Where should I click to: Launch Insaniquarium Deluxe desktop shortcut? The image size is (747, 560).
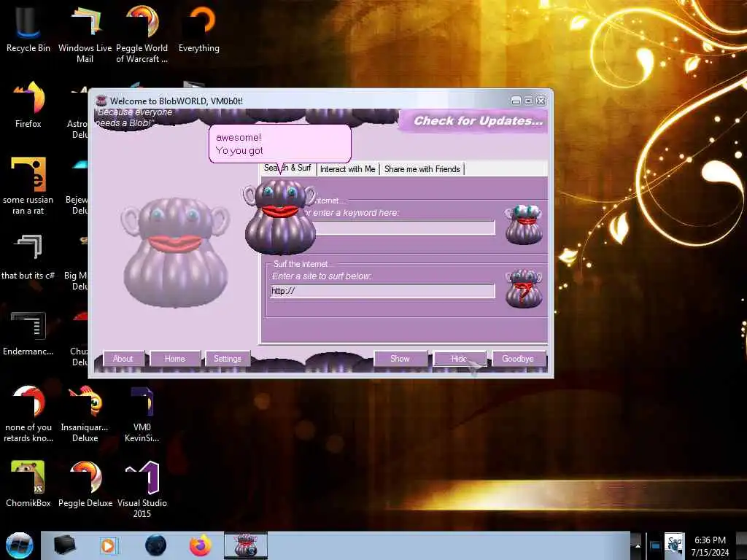tap(85, 413)
